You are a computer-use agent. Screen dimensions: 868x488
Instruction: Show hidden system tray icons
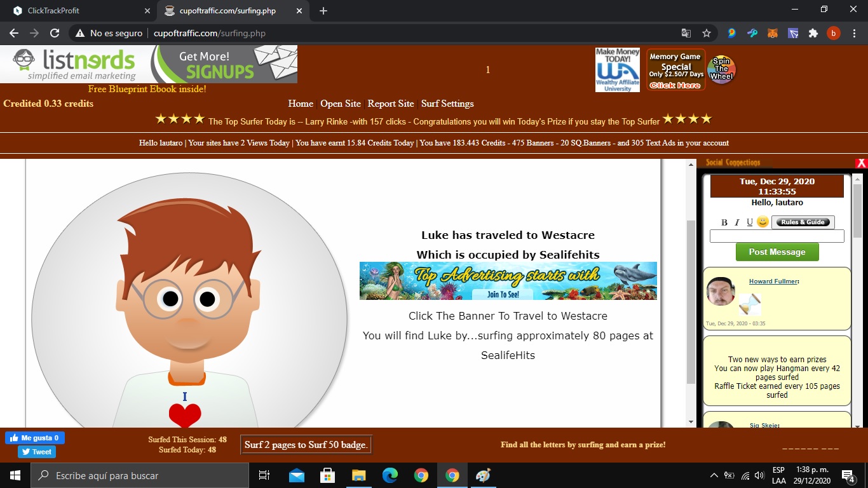[x=714, y=475]
